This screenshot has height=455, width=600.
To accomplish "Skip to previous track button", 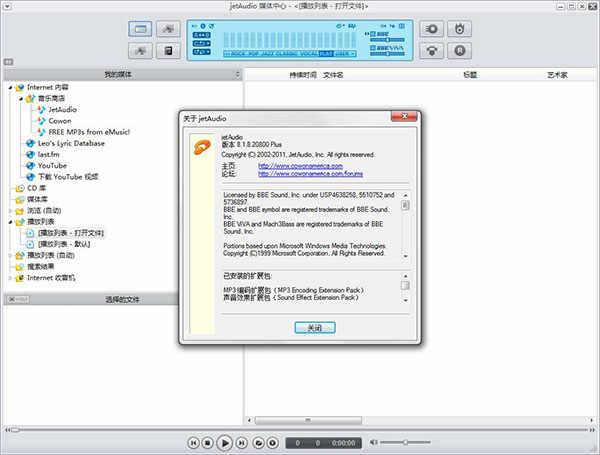I will (x=194, y=443).
